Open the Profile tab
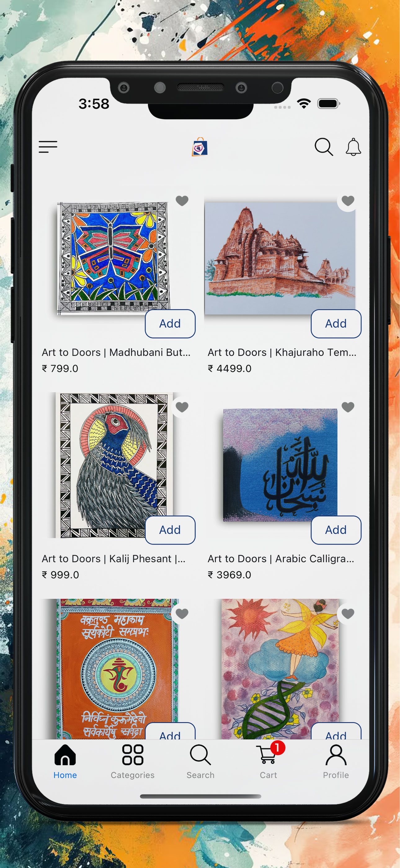 tap(336, 761)
